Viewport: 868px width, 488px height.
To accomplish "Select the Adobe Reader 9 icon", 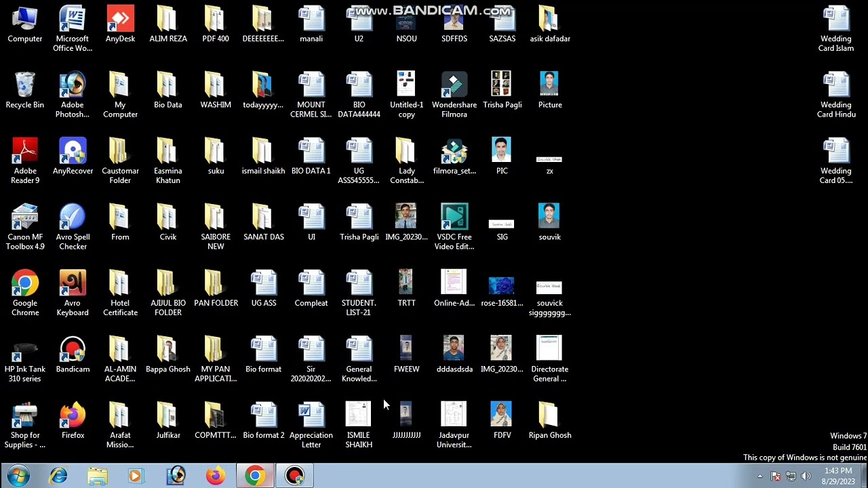I will click(x=25, y=161).
